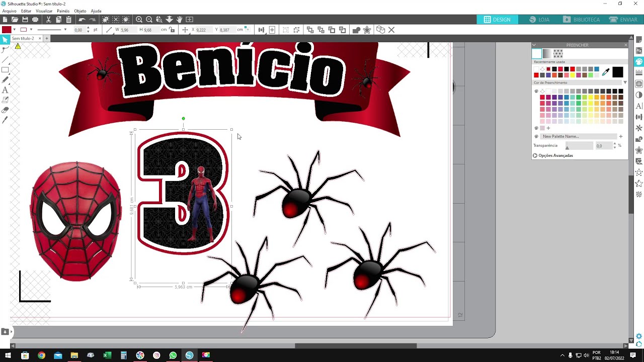Open a file using the folder icon
This screenshot has height=362, width=644.
(x=15, y=19)
